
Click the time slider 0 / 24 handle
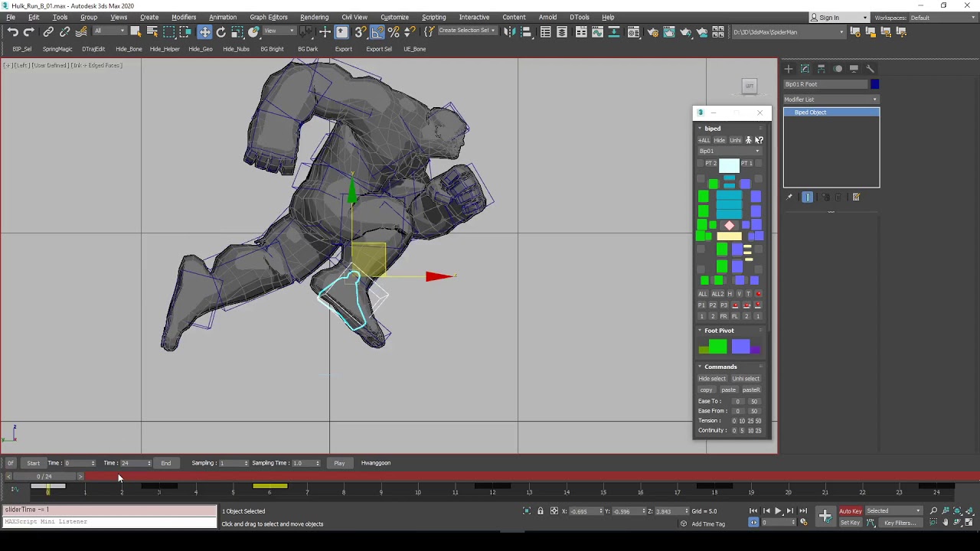pos(44,477)
